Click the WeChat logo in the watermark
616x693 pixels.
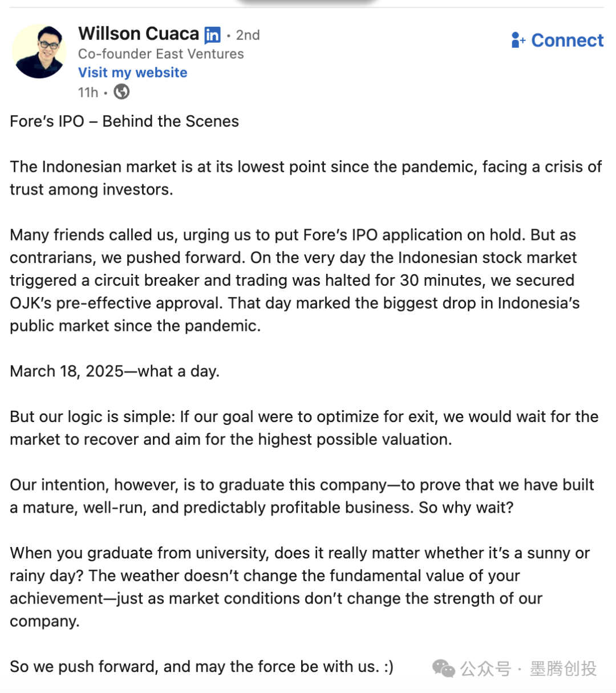443,668
